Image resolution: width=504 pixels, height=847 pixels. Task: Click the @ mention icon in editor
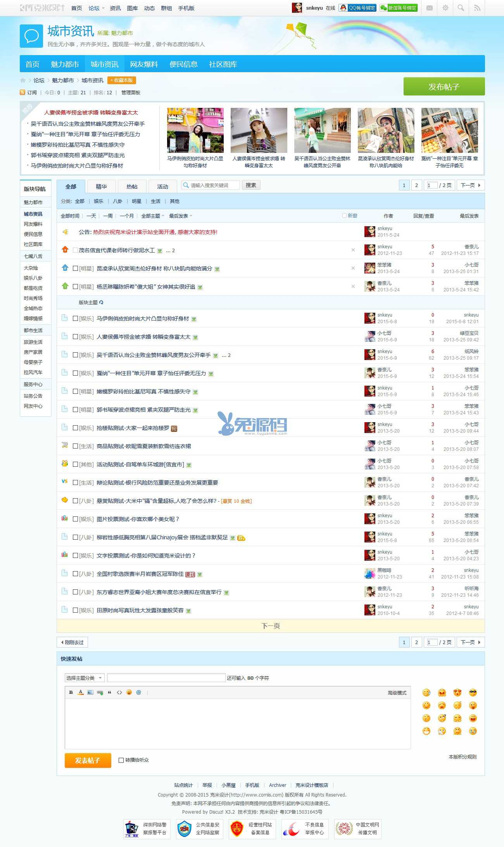[x=139, y=692]
